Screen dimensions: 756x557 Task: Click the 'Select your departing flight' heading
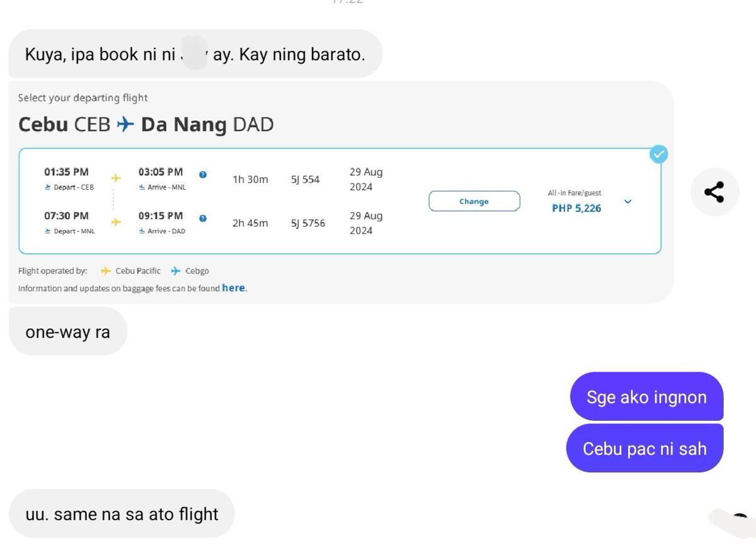[83, 98]
